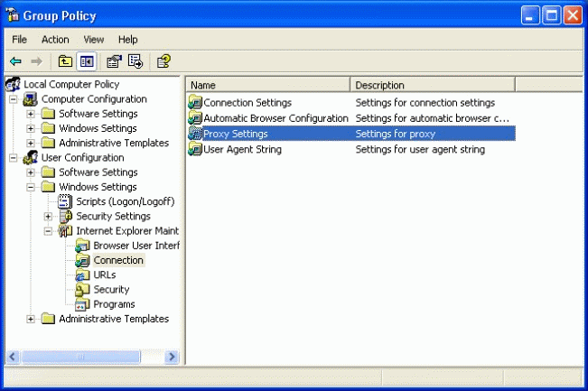The image size is (588, 391).
Task: Expand the Security Settings node
Action: [48, 217]
